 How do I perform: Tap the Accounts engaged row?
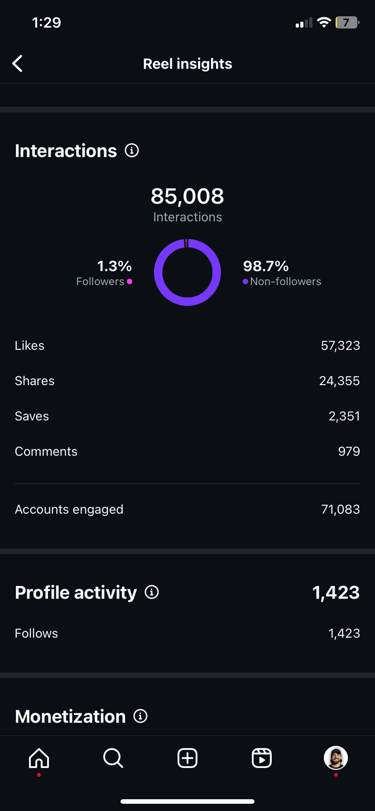[187, 509]
